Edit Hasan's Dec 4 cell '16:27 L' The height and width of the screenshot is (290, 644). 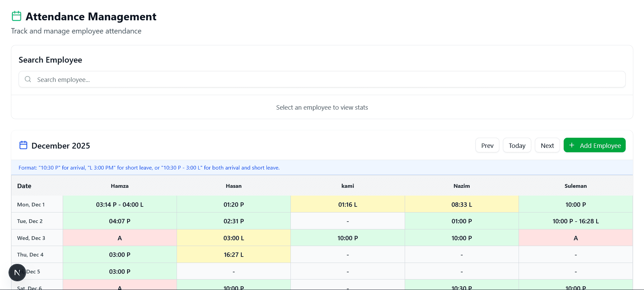click(x=234, y=254)
